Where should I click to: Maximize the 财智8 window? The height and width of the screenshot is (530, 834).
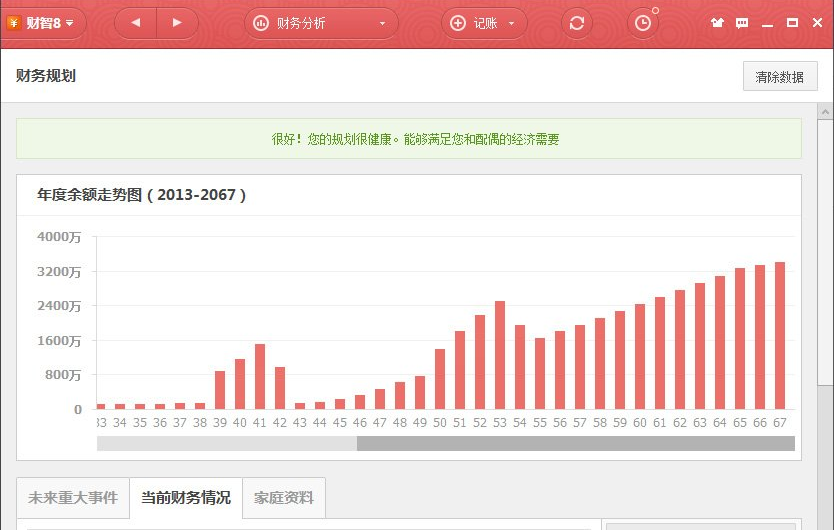click(793, 22)
